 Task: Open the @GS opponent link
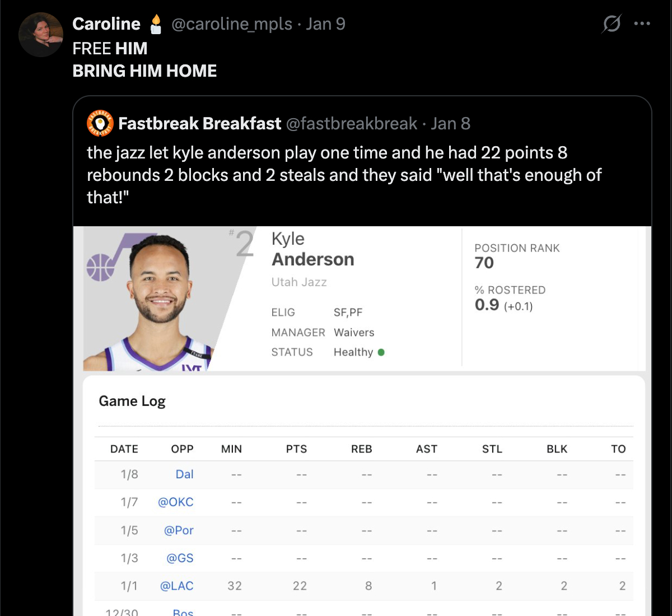click(x=180, y=558)
